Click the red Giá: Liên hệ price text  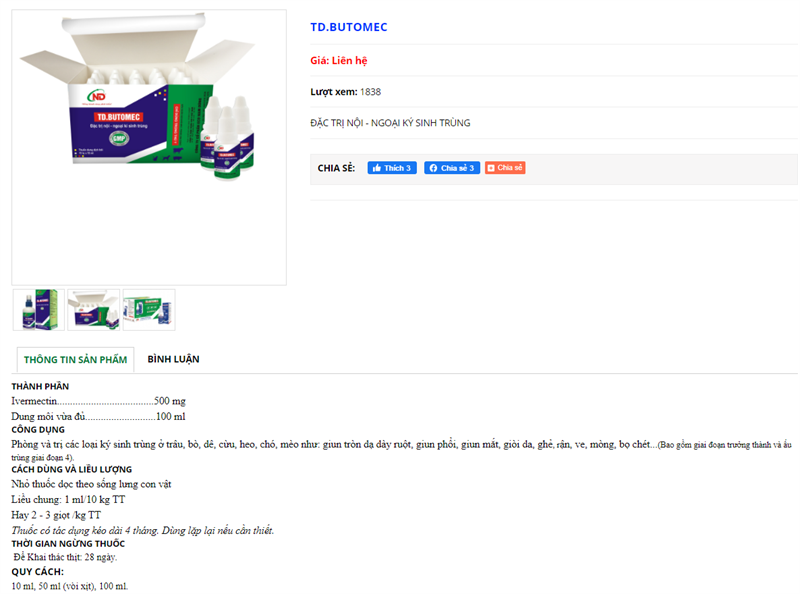click(x=339, y=60)
